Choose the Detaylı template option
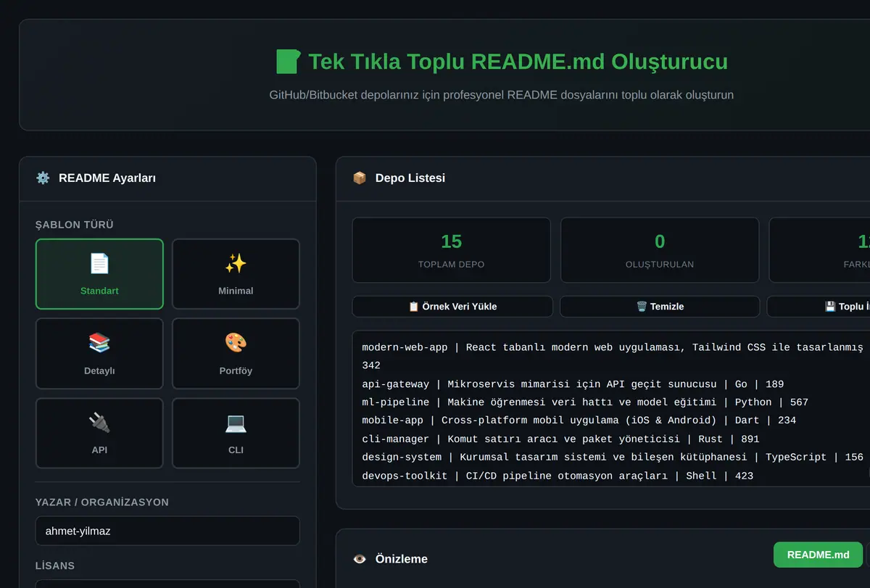This screenshot has width=870, height=588. click(x=99, y=354)
